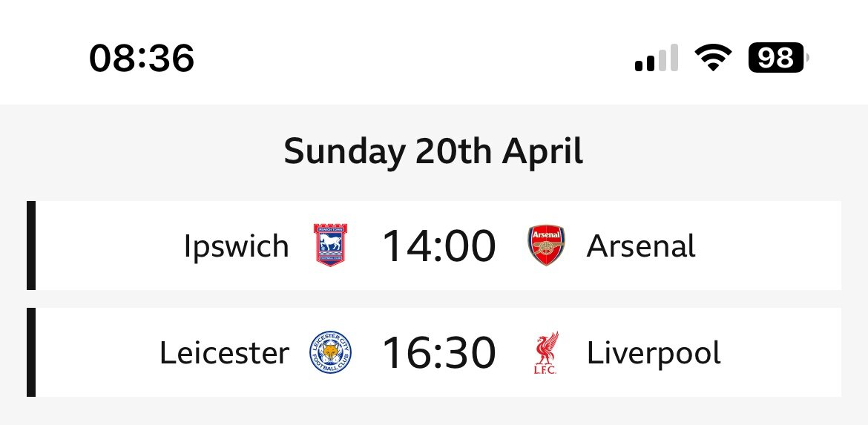Click the Leicester City fox badge
Viewport: 868px width, 425px height.
pyautogui.click(x=330, y=352)
